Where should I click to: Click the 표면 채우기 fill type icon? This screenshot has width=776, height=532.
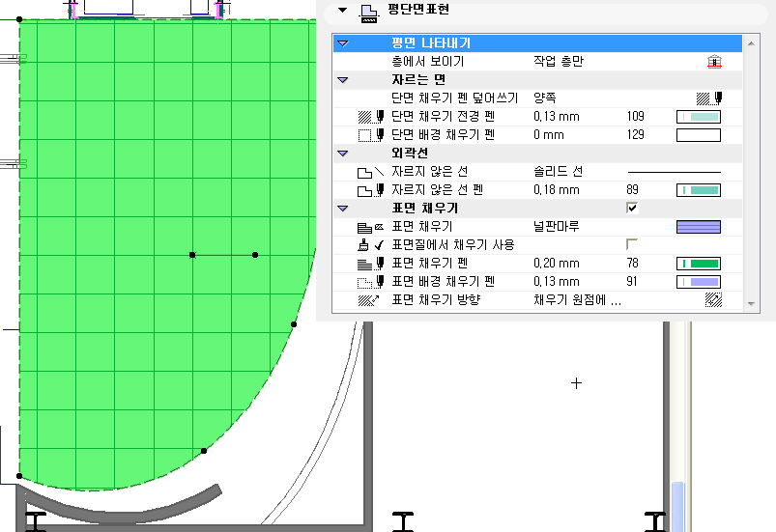(x=371, y=227)
